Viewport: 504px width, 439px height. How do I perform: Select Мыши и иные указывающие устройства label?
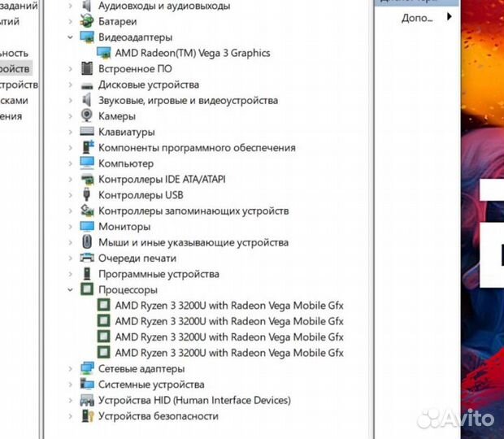193,242
